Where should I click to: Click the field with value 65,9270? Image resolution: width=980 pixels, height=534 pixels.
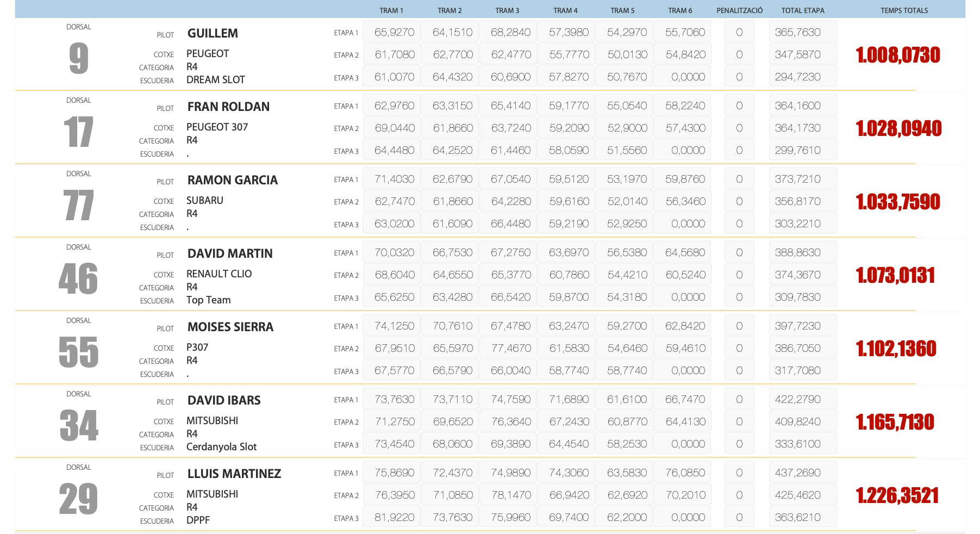(x=394, y=32)
